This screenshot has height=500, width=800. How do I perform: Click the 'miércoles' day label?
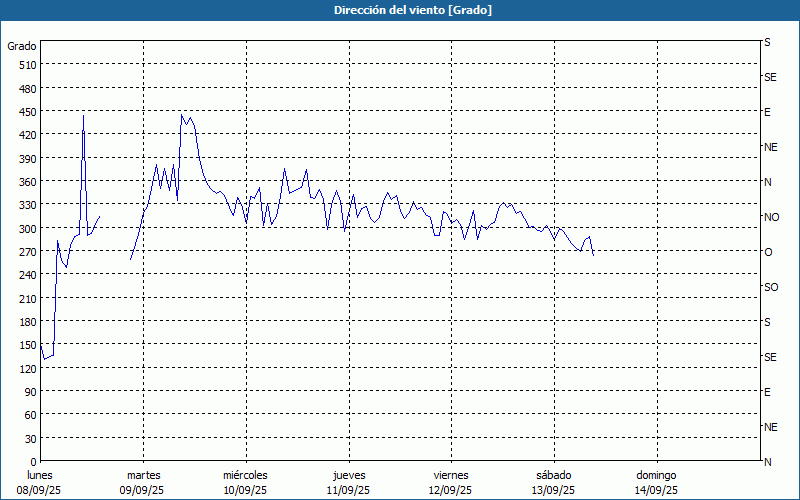coord(245,475)
